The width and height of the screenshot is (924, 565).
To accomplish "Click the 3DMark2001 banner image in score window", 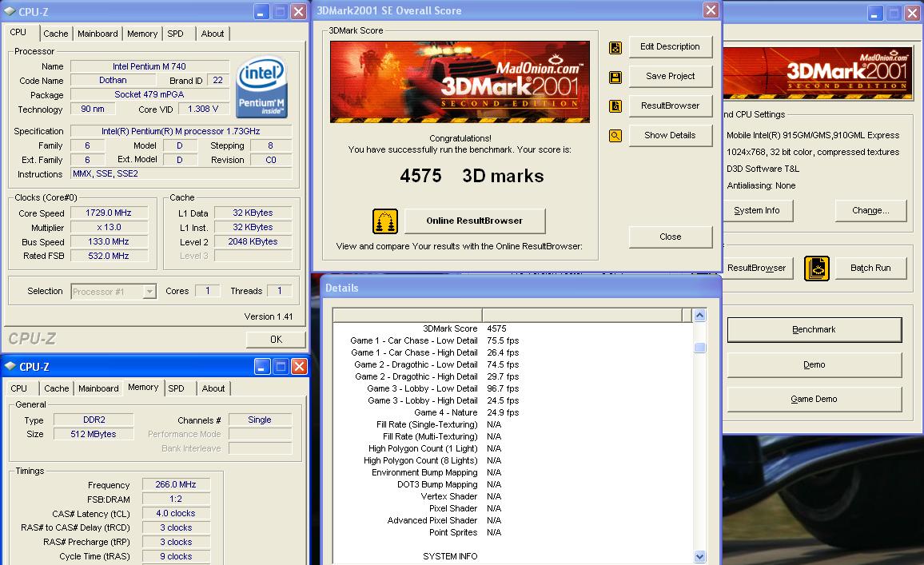I will 460,82.
